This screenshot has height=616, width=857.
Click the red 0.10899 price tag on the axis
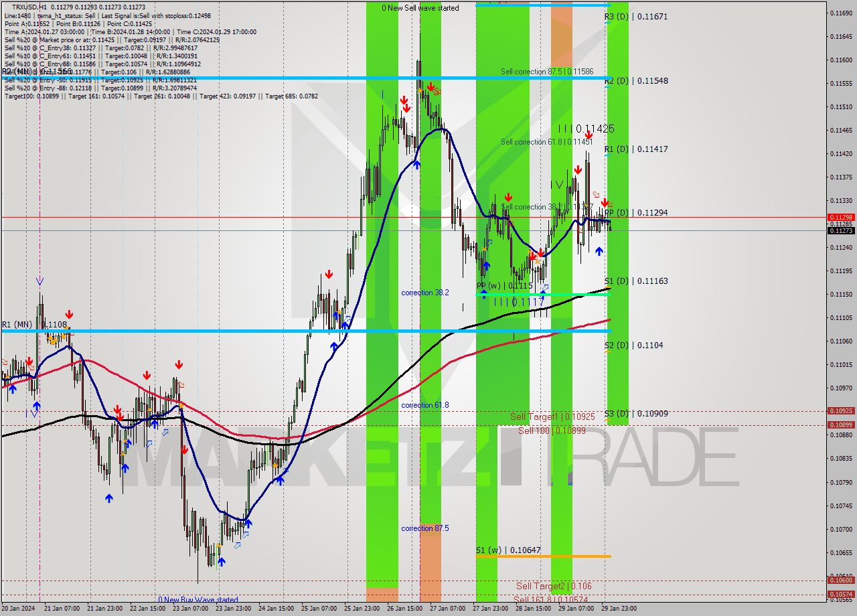(841, 425)
